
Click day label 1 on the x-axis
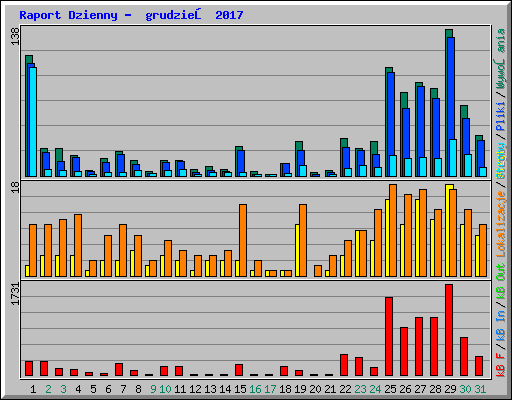point(33,389)
